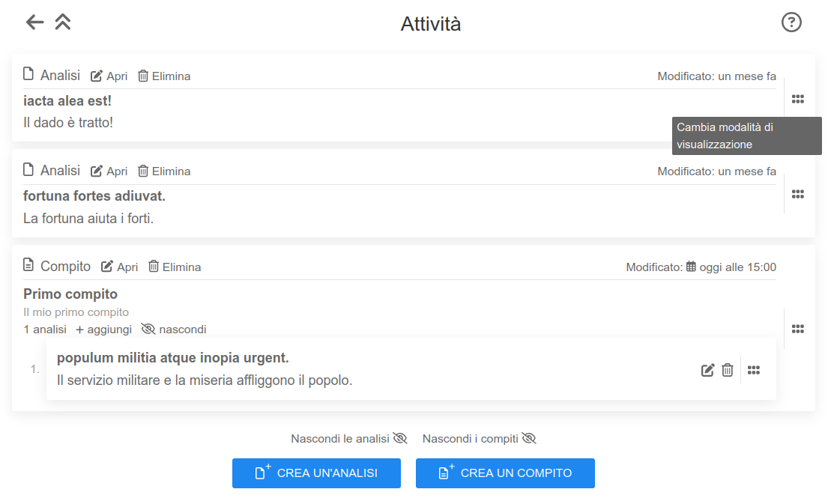Click the 'Crea un compito' button
This screenshot has height=504, width=828.
[x=505, y=473]
